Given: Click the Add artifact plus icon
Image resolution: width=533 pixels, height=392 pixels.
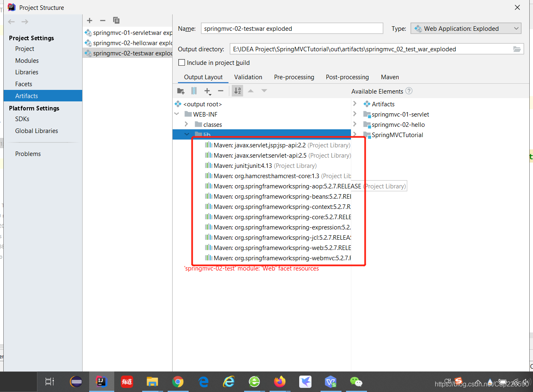Looking at the screenshot, I should tap(90, 21).
